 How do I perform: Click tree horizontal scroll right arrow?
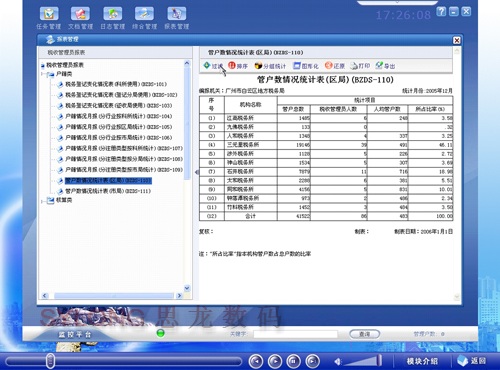click(x=179, y=296)
